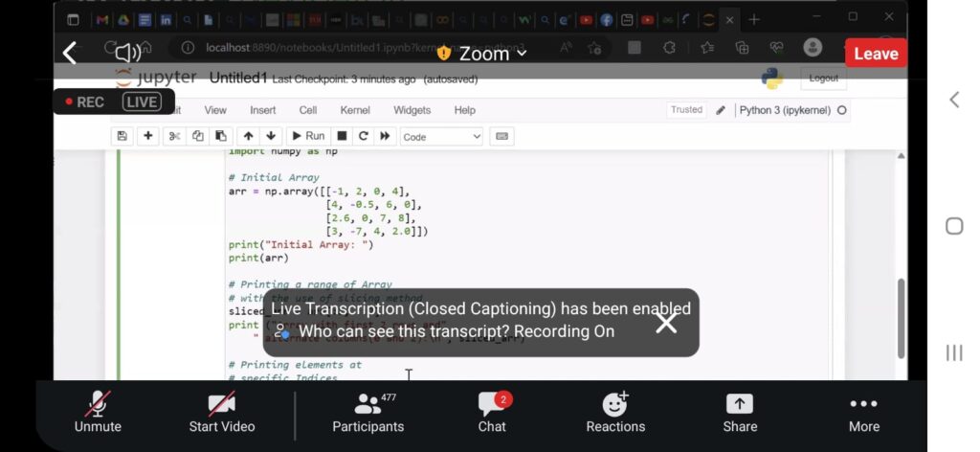Open the Kernel menu
This screenshot has width=980, height=452.
(355, 110)
